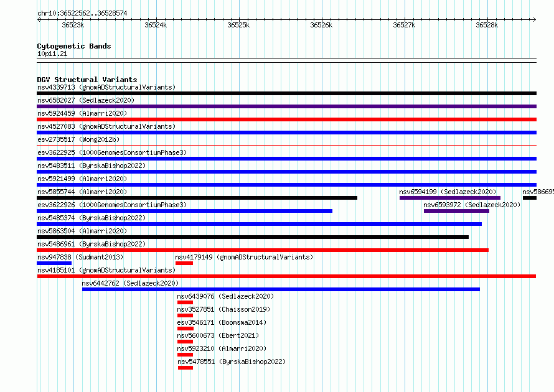Click the 10p11.21 cytogenetic band label
554x392 pixels.
(52, 54)
